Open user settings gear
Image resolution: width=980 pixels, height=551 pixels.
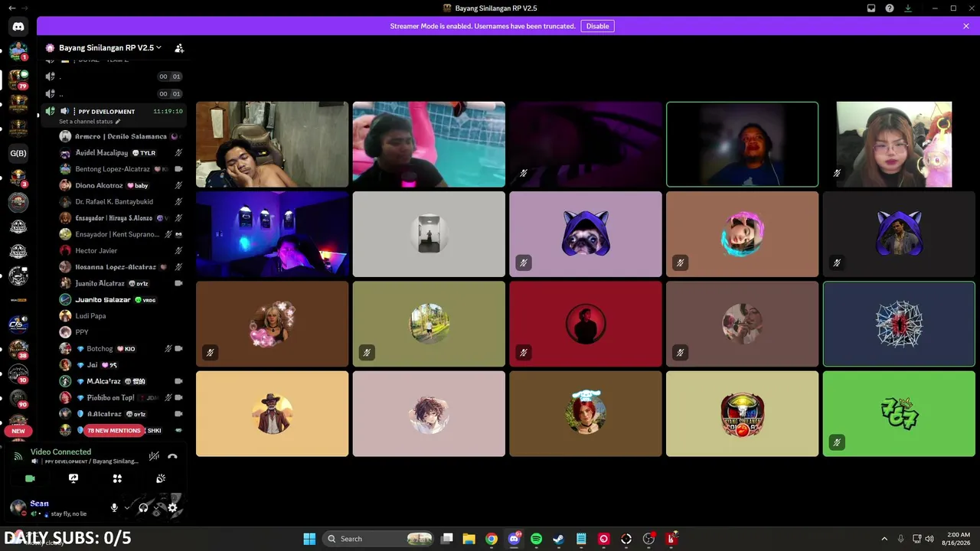coord(172,507)
